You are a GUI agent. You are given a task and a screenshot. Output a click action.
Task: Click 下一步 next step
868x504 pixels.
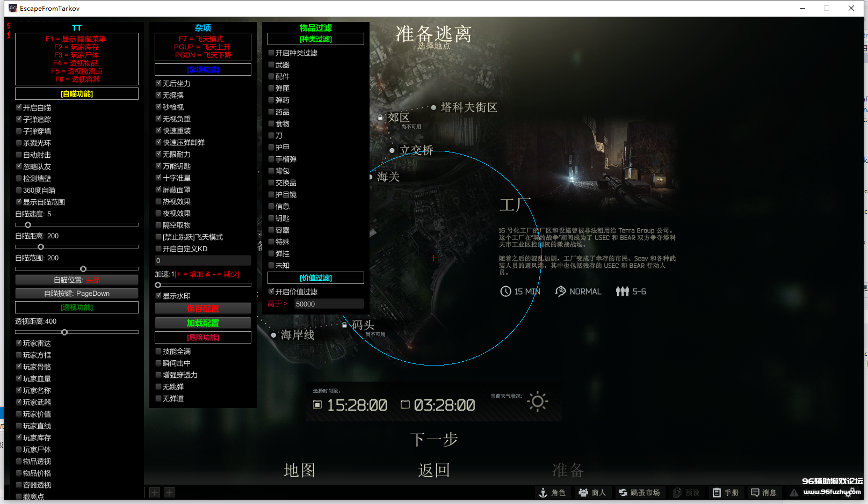tap(434, 440)
